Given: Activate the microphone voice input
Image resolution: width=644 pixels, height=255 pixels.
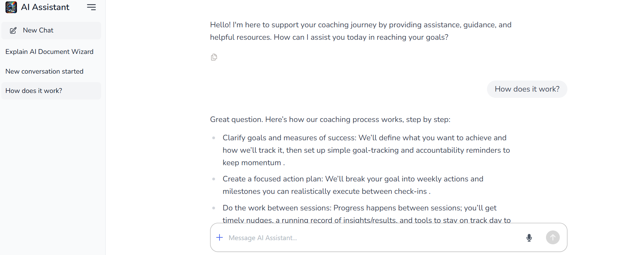Looking at the screenshot, I should tap(529, 238).
